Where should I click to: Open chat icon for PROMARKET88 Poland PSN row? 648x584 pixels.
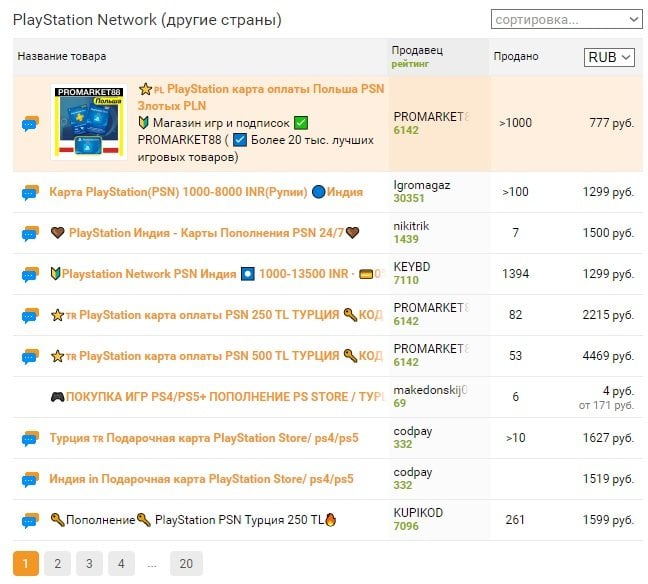[x=30, y=124]
